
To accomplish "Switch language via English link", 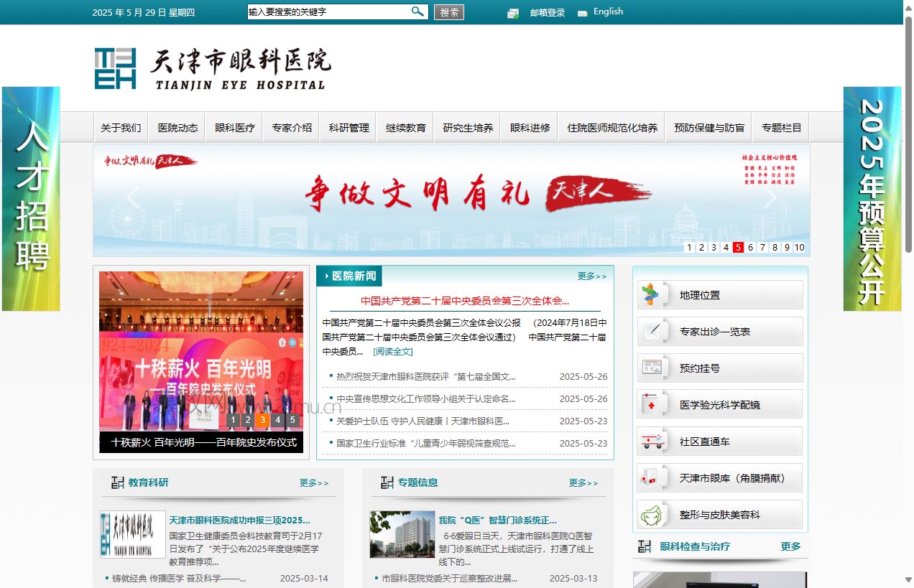I will (608, 11).
